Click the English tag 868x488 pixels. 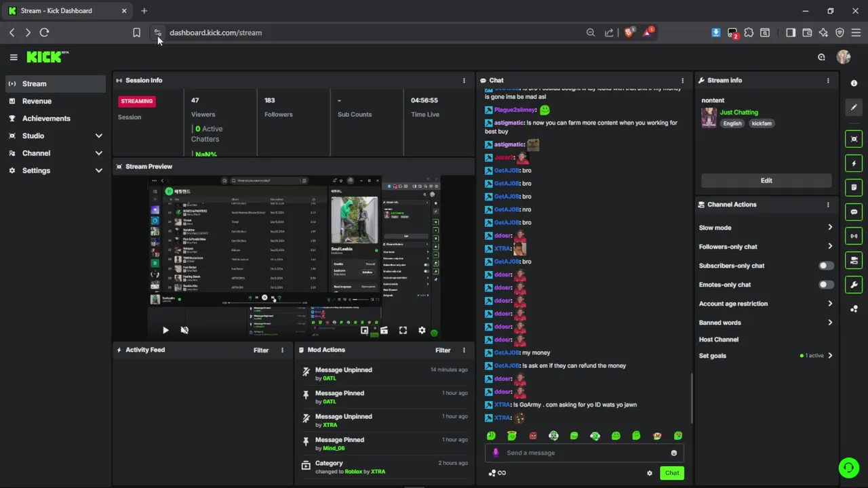(732, 123)
